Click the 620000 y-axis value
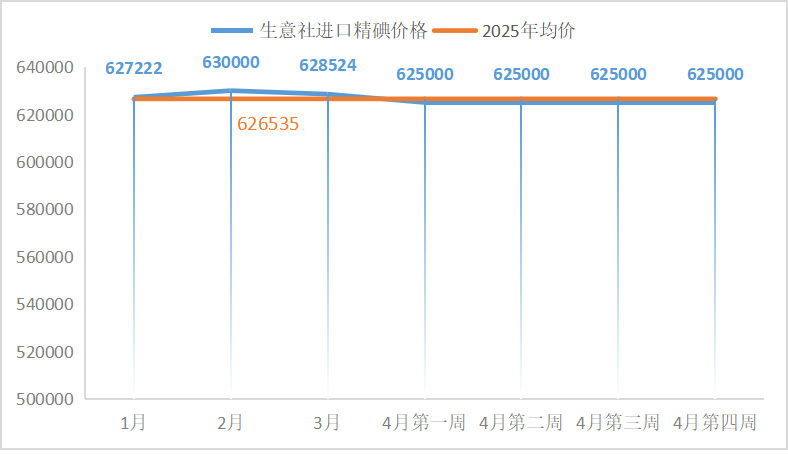 (45, 116)
